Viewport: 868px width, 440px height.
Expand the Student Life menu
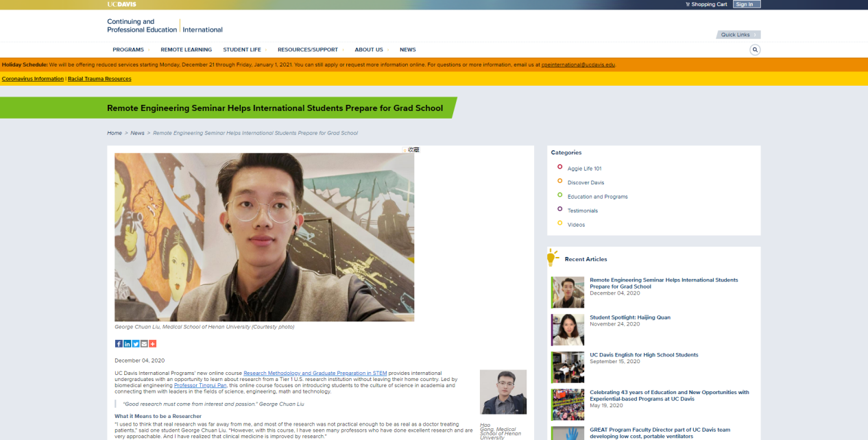pyautogui.click(x=242, y=50)
